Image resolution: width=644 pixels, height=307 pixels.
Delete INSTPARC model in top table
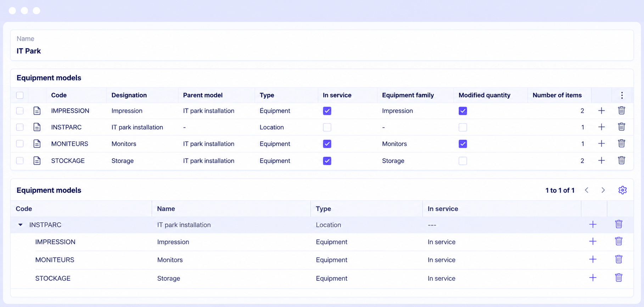coord(621,127)
